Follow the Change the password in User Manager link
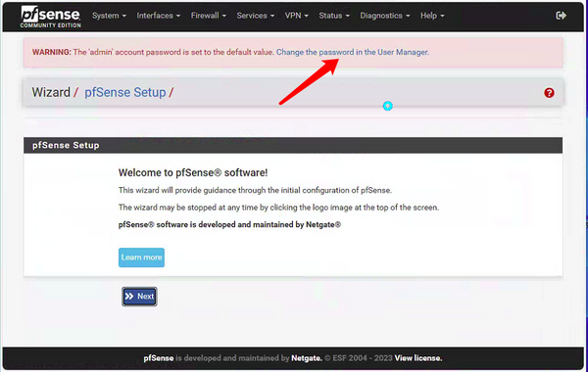The width and height of the screenshot is (588, 372). tap(353, 52)
